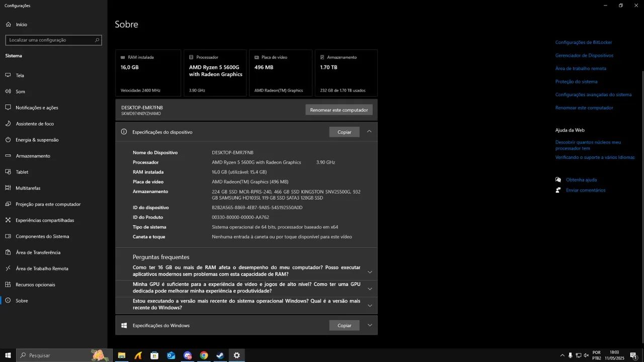Viewport: 644px width, 362px height.
Task: Click the Settings gear taskbar icon
Action: [236, 355]
